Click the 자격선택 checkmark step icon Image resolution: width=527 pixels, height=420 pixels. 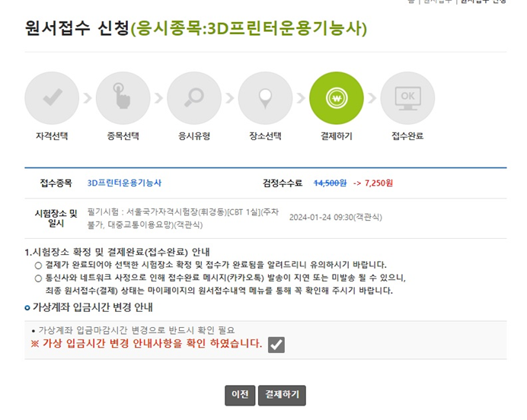[52, 98]
